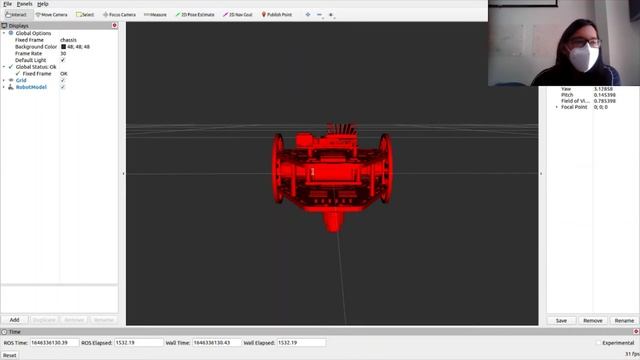Open the Panels menu
This screenshot has height=360, width=640.
(x=24, y=4)
